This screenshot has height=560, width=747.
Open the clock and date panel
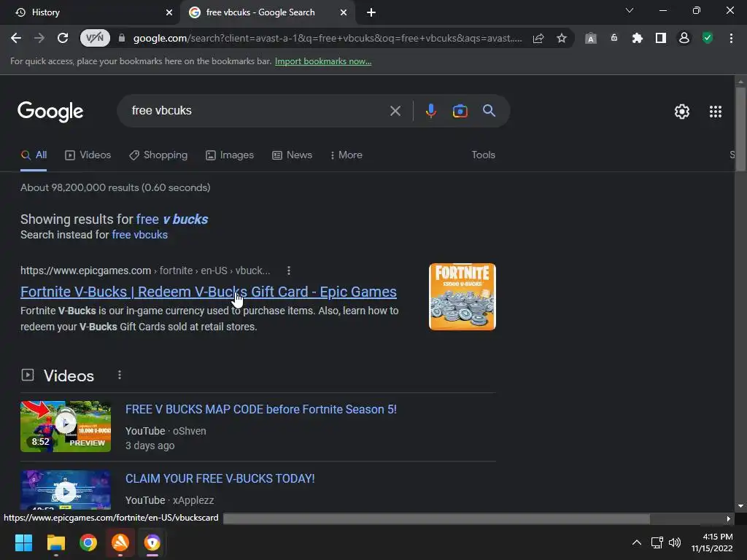[x=712, y=542]
